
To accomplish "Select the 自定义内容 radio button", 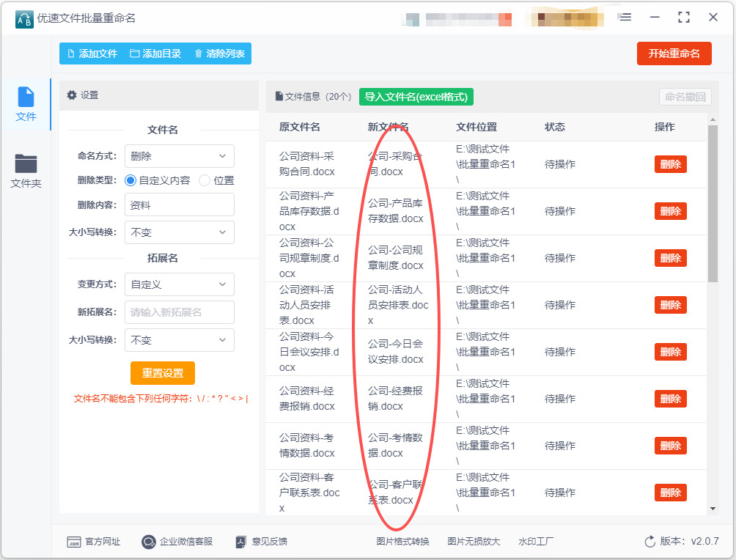I will pos(130,180).
